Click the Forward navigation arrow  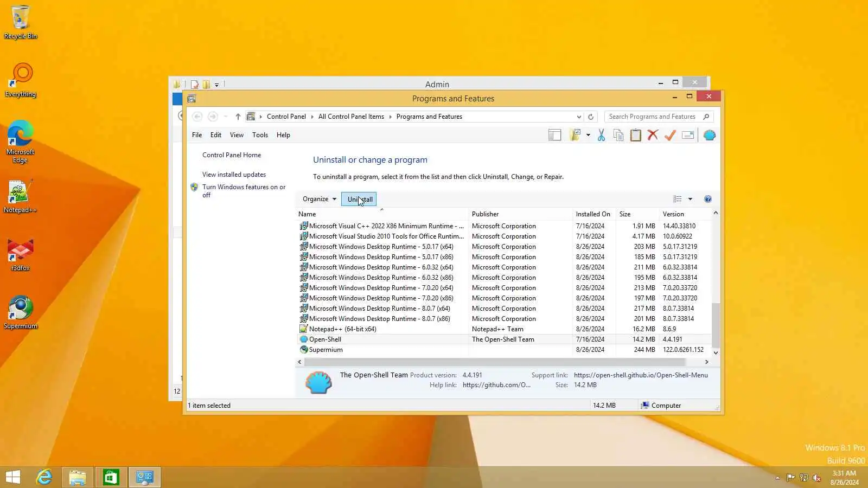213,117
